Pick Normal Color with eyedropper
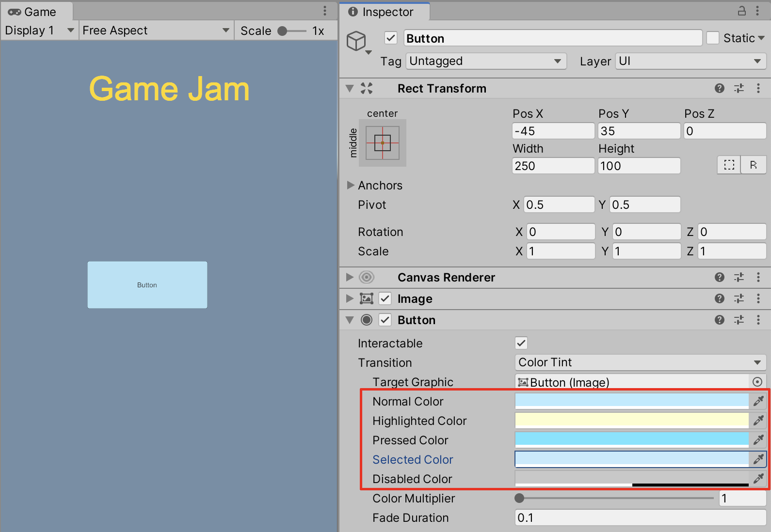This screenshot has height=532, width=771. [758, 401]
